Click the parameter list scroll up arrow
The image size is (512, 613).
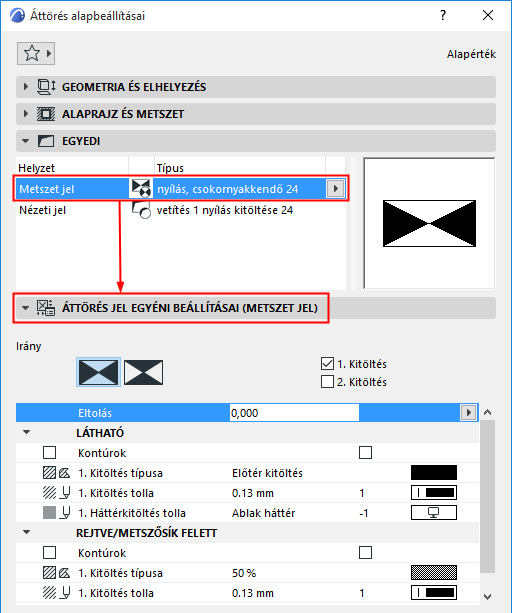tap(487, 412)
